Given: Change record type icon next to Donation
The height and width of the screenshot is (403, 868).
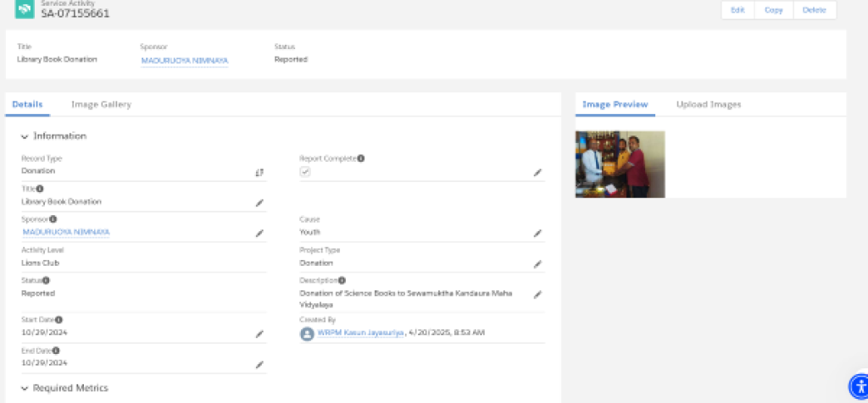Looking at the screenshot, I should click(259, 173).
